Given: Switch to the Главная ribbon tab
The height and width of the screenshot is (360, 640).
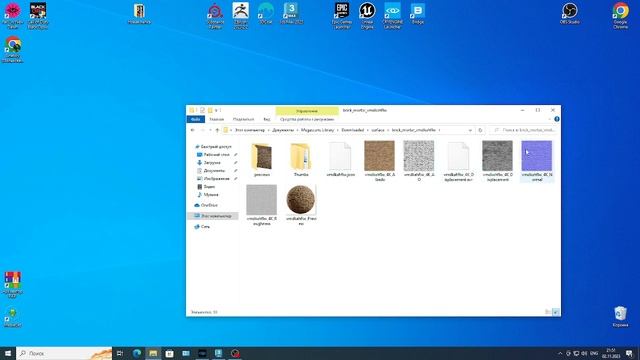Looking at the screenshot, I should (217, 119).
